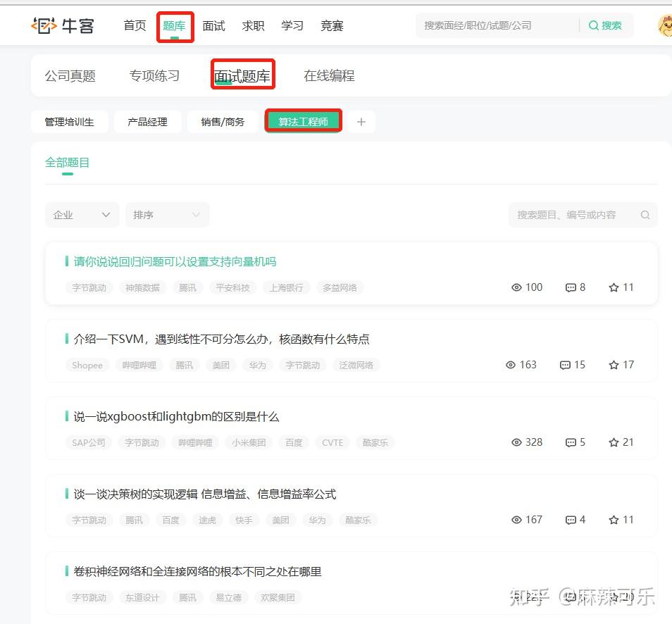Image resolution: width=672 pixels, height=624 pixels.
Task: Click 快手 company tag
Action: [x=244, y=520]
